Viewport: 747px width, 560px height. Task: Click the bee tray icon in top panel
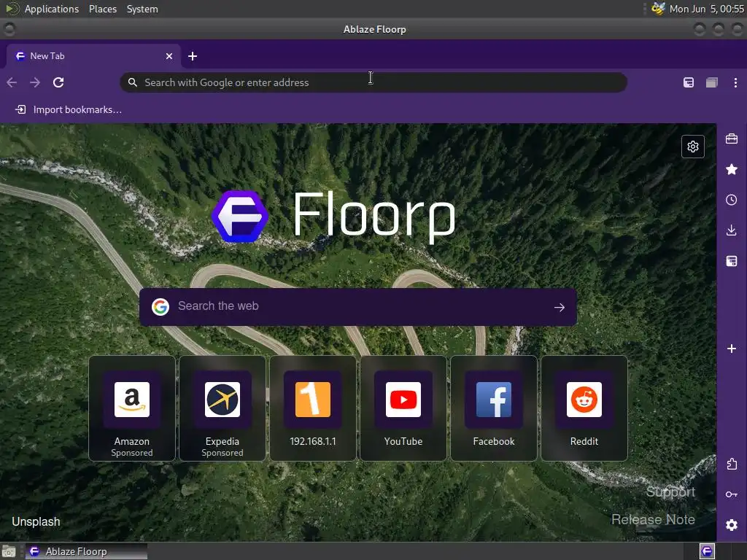click(658, 9)
